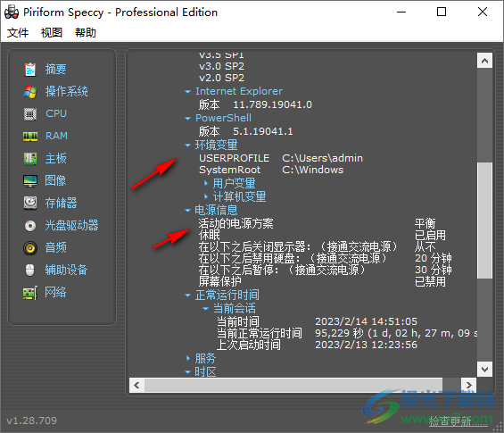504x433 pixels.
Task: Go to the RAM section label
Action: click(x=56, y=136)
